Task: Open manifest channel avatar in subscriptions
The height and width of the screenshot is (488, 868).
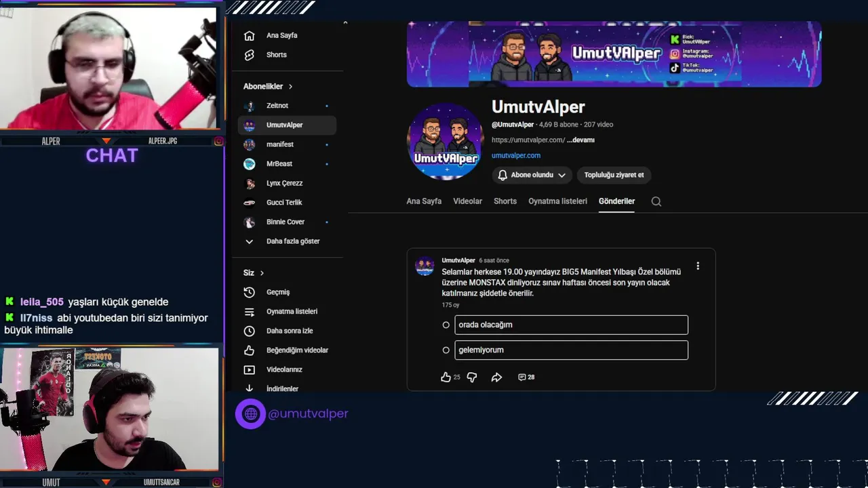Action: pos(250,144)
